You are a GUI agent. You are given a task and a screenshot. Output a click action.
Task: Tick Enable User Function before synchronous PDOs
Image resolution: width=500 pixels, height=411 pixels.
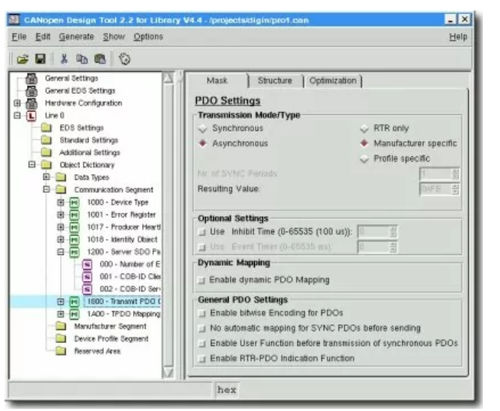coord(202,344)
